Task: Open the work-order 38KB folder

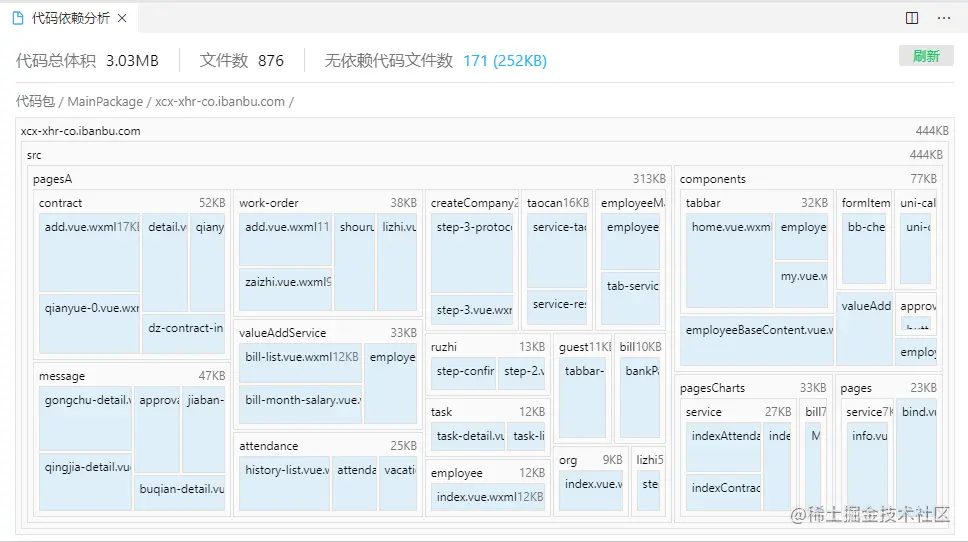Action: 328,202
